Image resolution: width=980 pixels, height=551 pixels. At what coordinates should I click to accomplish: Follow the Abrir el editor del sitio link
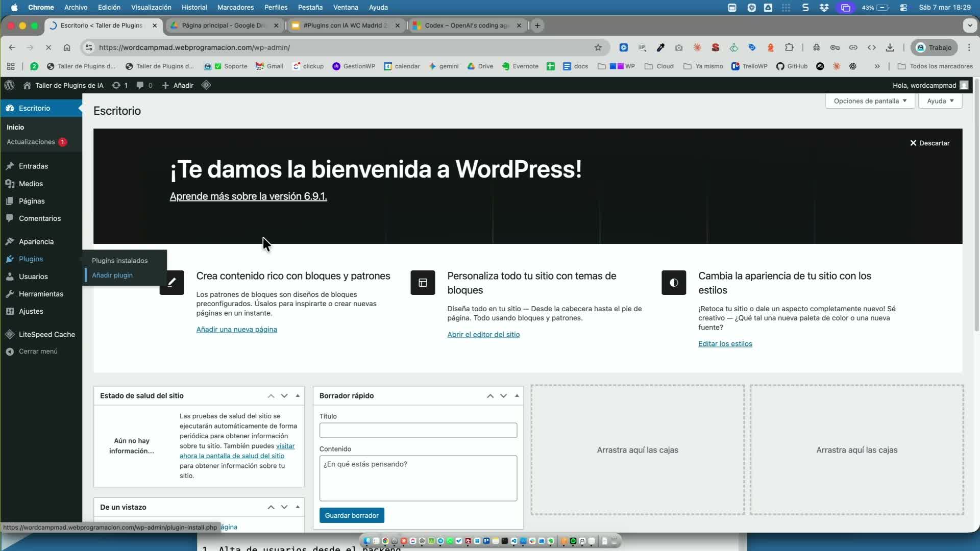coord(483,335)
